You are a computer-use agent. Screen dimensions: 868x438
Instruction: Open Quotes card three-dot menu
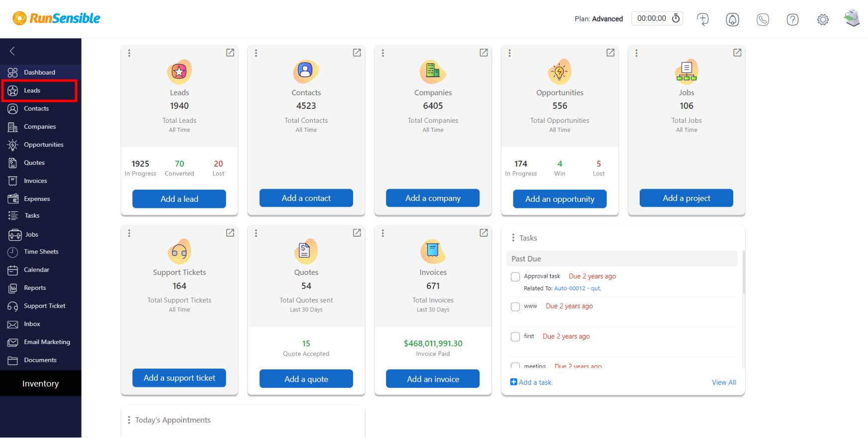click(256, 233)
